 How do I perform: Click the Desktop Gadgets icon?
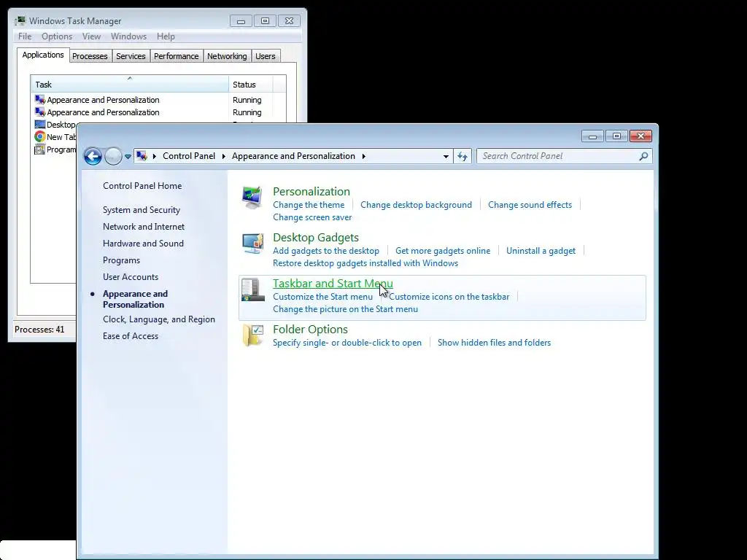click(x=252, y=244)
